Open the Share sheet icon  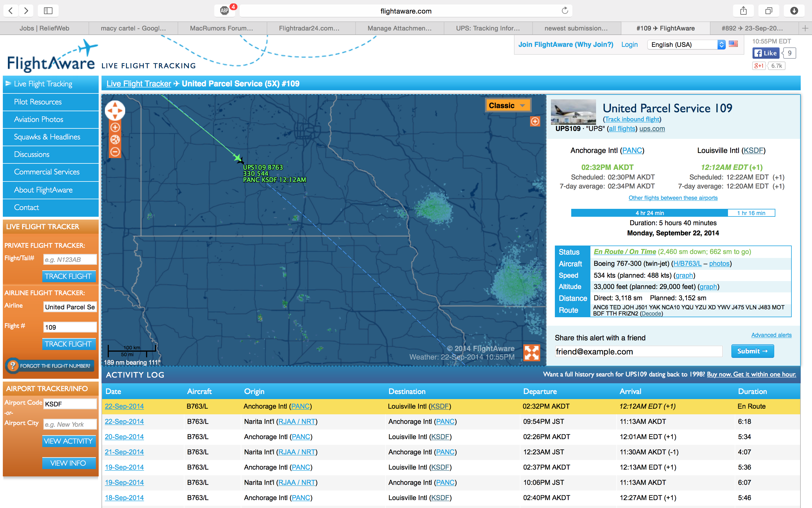(x=743, y=11)
